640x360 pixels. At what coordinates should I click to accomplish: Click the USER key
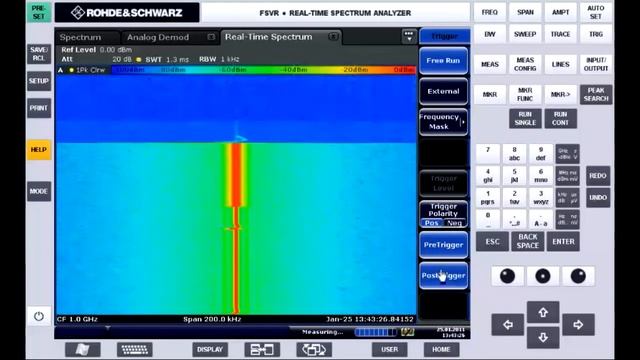[389, 349]
